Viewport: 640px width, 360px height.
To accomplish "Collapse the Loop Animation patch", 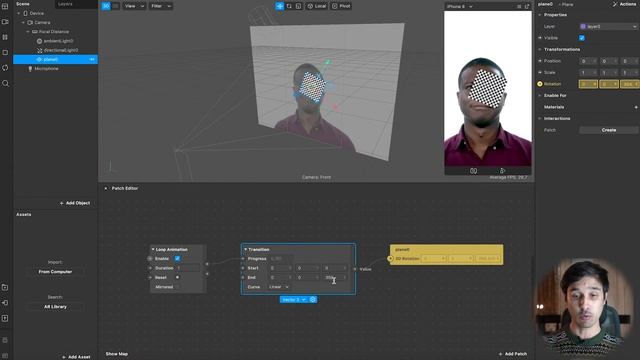I will point(153,249).
